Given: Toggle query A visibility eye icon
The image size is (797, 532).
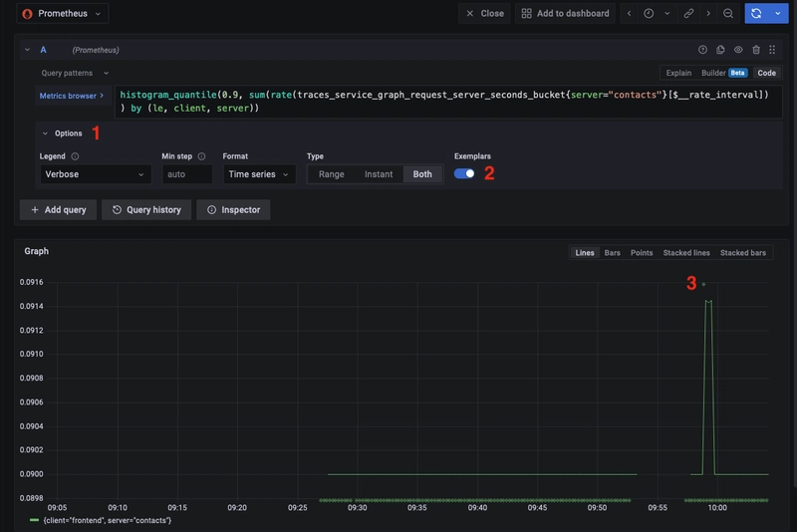Looking at the screenshot, I should click(738, 50).
